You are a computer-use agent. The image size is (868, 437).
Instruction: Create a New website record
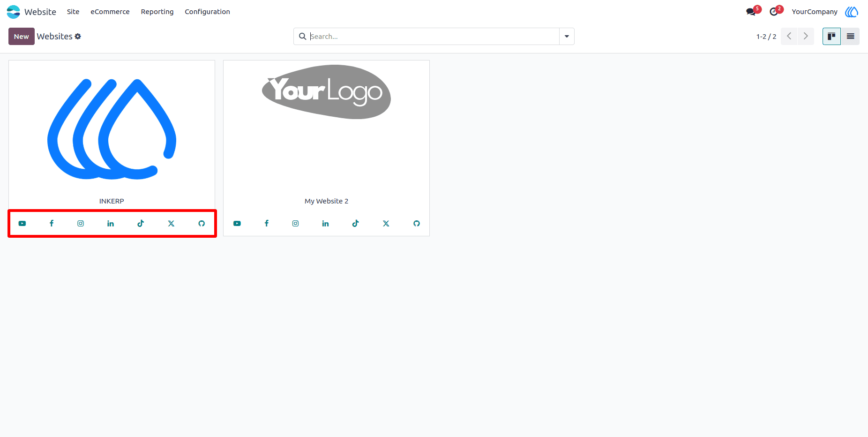pos(22,37)
